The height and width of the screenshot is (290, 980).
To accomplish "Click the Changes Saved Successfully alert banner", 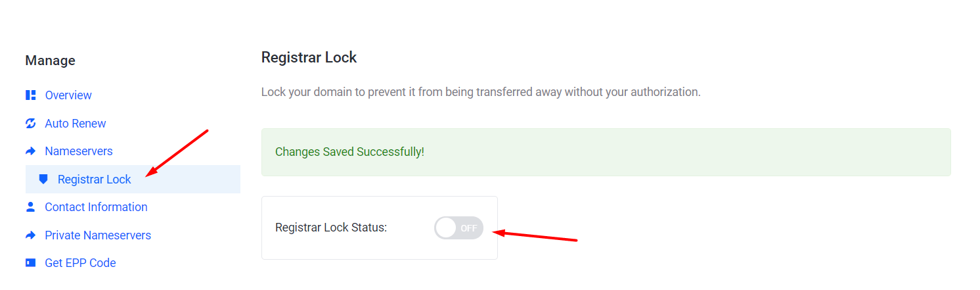I will (x=606, y=152).
